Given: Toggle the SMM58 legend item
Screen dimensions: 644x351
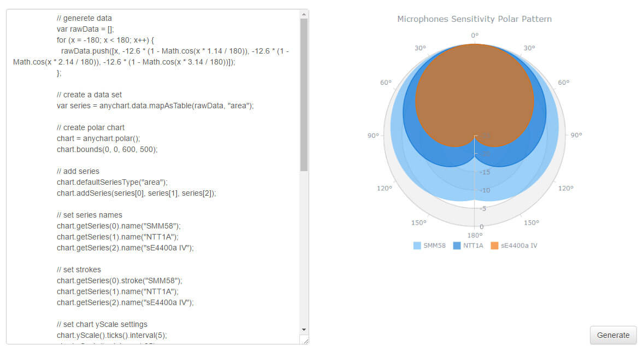Looking at the screenshot, I should coord(429,245).
